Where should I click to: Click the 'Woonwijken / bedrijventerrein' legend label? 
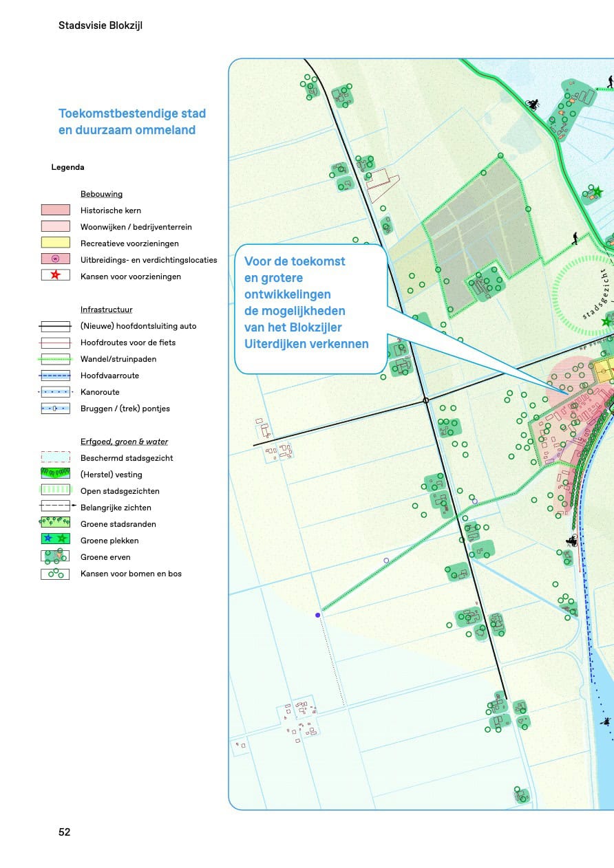[x=136, y=227]
